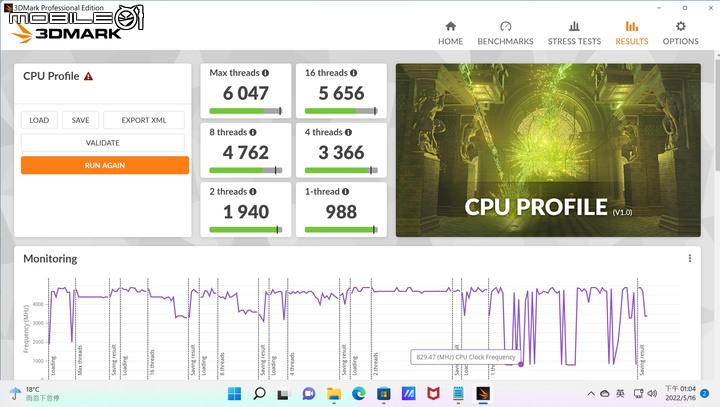Click the warning icon beside CPU Profile
Viewport: 720px width, 407px height.
(x=89, y=76)
